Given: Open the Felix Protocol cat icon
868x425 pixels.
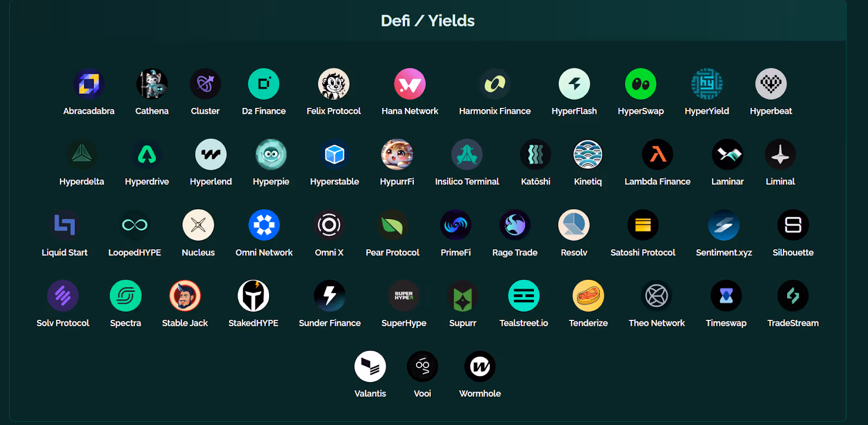Looking at the screenshot, I should coord(334,84).
